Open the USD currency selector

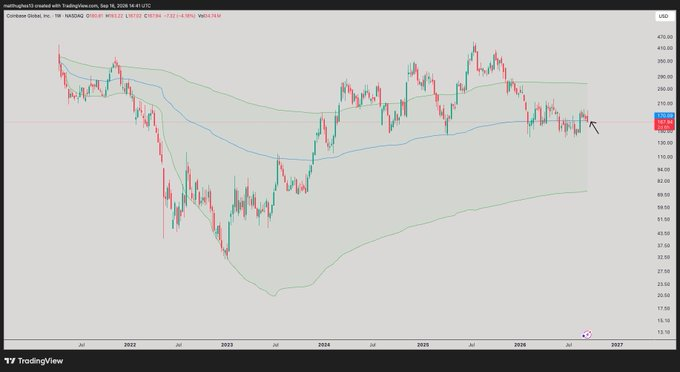pos(664,16)
